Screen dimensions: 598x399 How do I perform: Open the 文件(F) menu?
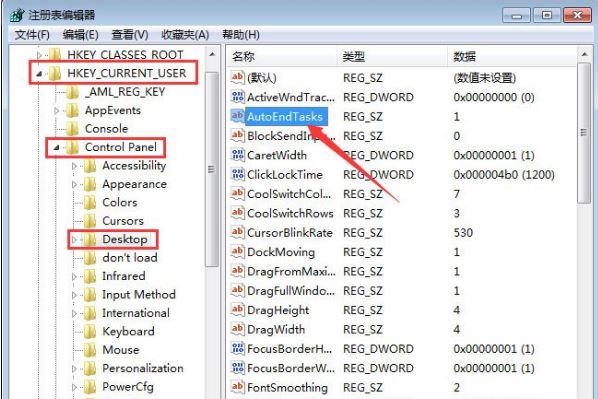(32, 35)
